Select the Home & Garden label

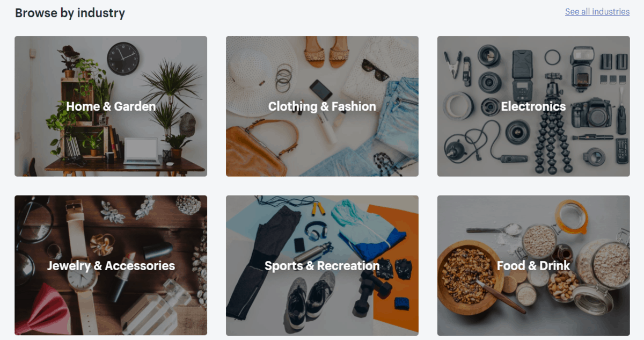pos(111,106)
